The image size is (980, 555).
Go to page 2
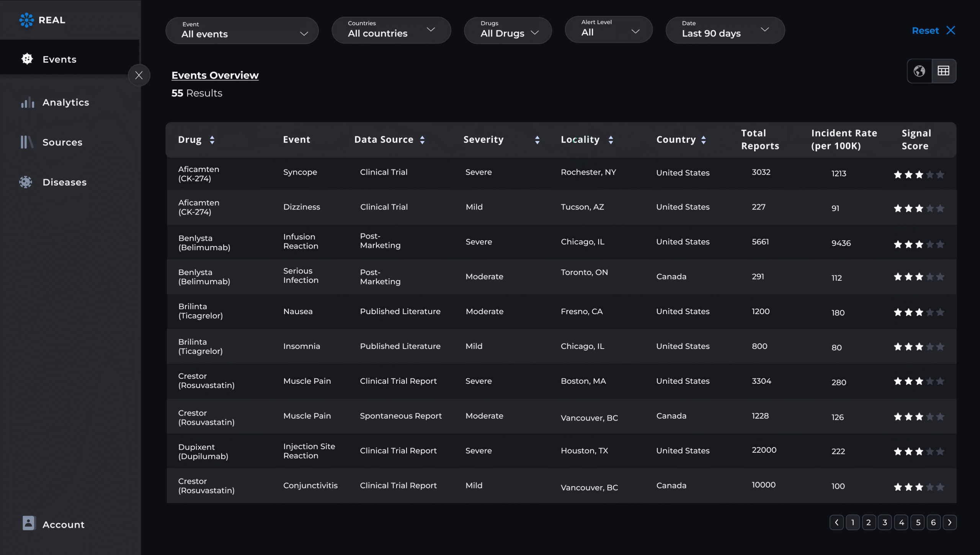point(869,522)
